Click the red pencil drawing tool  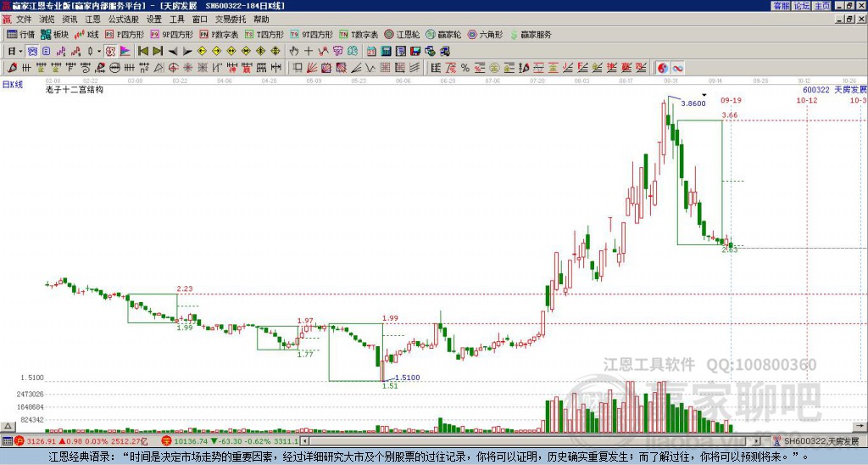pos(12,68)
